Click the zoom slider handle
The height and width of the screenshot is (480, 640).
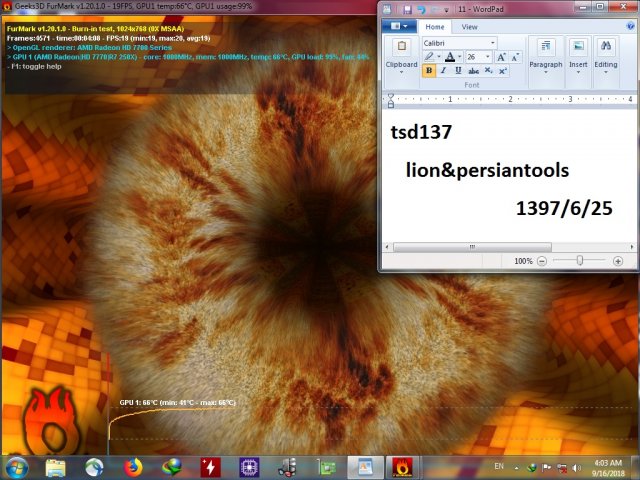tap(579, 260)
